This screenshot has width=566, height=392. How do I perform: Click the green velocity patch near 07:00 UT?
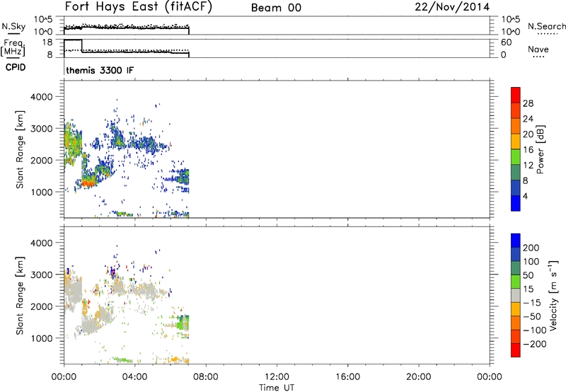[x=184, y=322]
